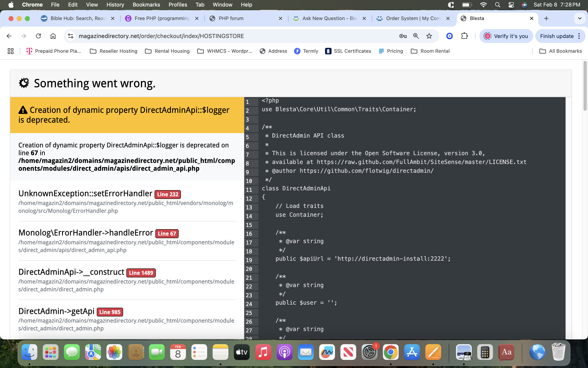This screenshot has width=588, height=368.
Task: Open the WHMCS - Wordpress bookmark folder
Action: tap(225, 51)
